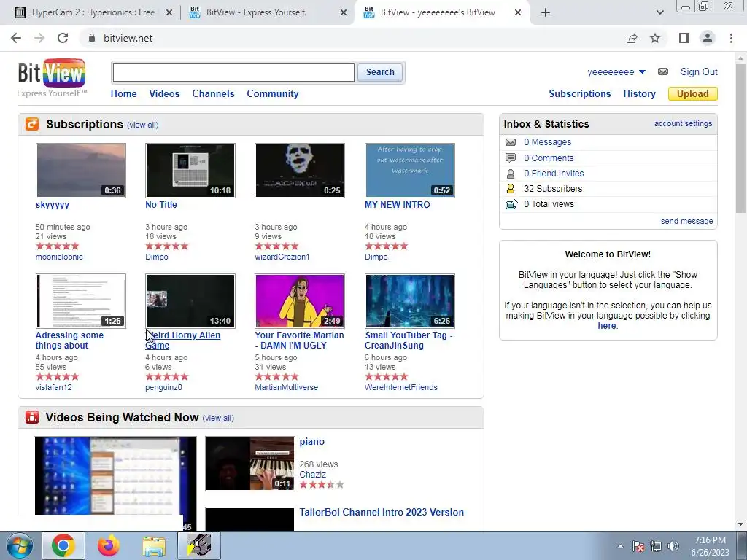
Task: Open the MY NEW INTRO video thumbnail
Action: 410,171
